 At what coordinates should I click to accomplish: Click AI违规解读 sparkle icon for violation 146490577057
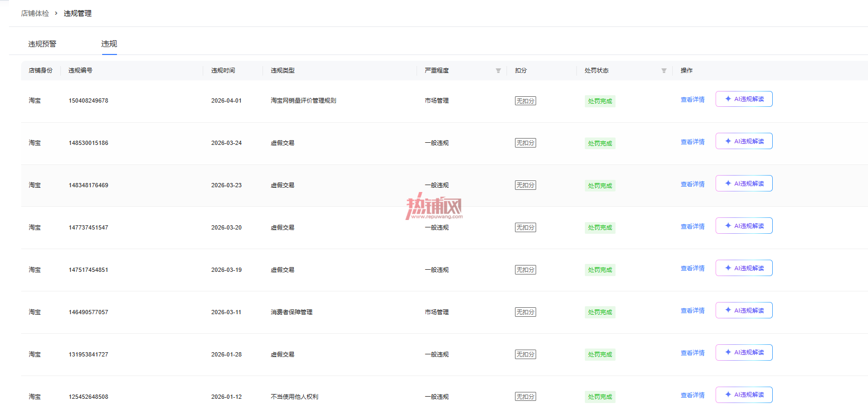tap(728, 310)
